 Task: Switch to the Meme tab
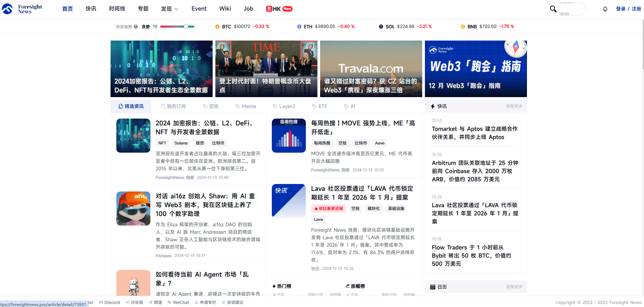tap(246, 106)
